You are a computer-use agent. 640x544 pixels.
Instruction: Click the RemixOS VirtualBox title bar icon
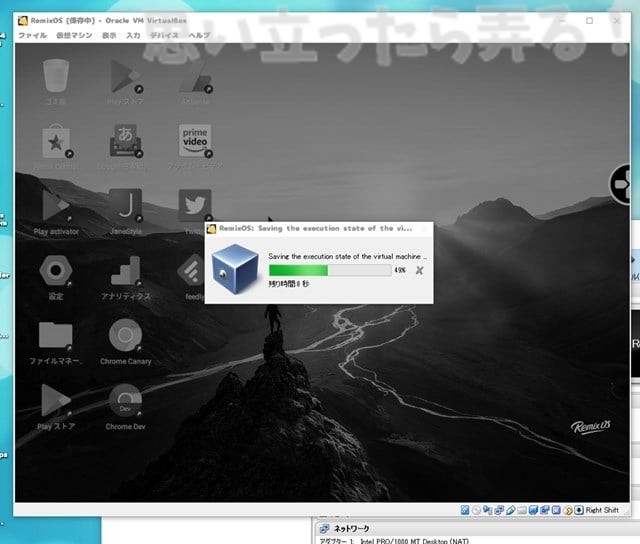click(23, 20)
